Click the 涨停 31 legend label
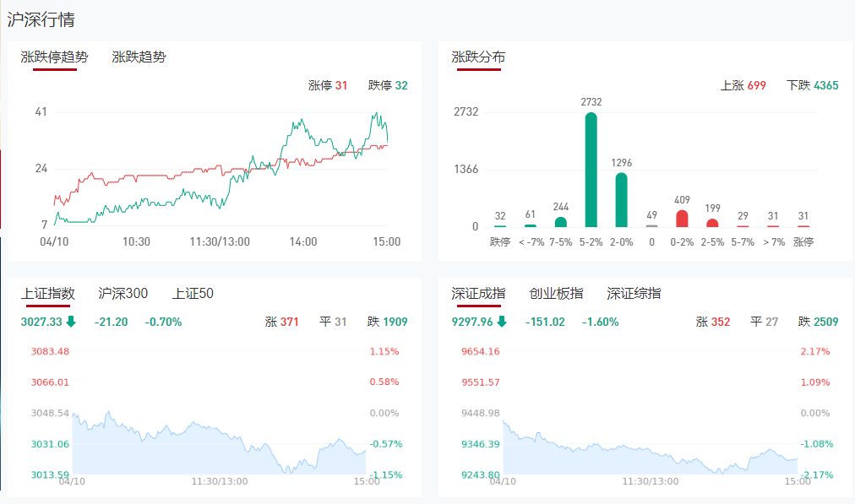Viewport: 855px width, 504px height. (x=328, y=85)
